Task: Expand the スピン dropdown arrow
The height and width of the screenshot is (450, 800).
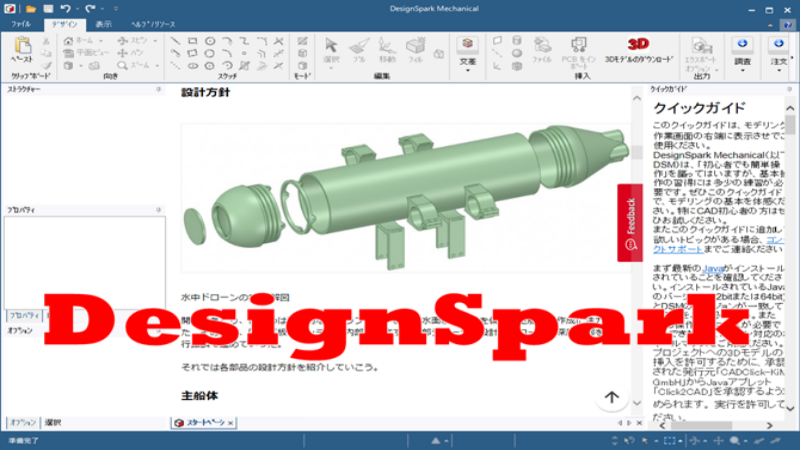Action: (x=155, y=41)
